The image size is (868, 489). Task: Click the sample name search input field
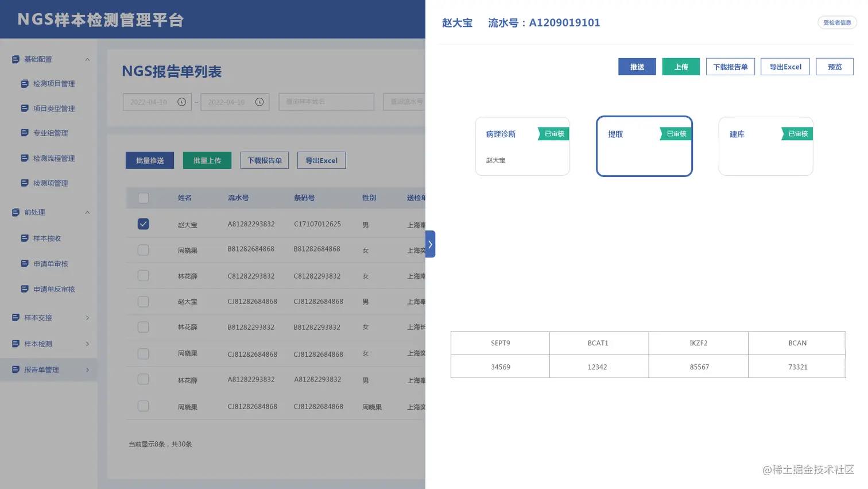tap(326, 102)
